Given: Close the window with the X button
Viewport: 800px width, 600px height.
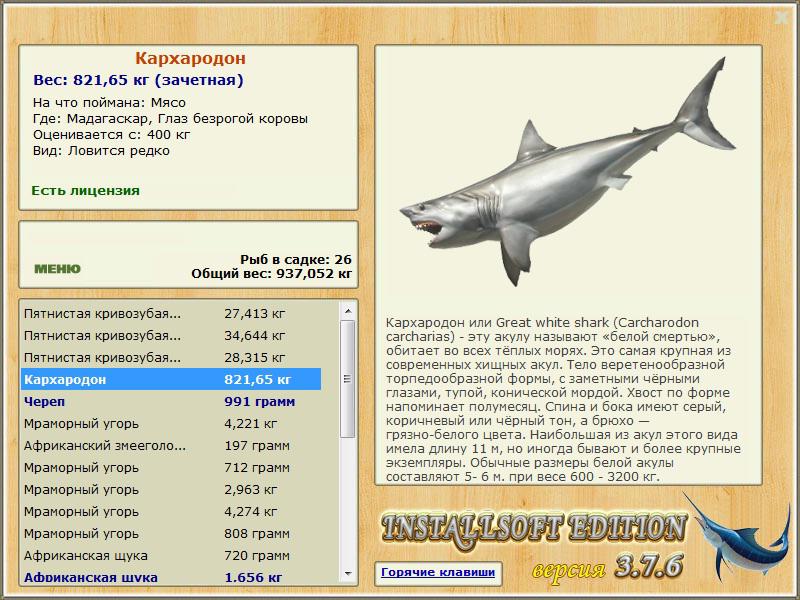Looking at the screenshot, I should point(782,18).
